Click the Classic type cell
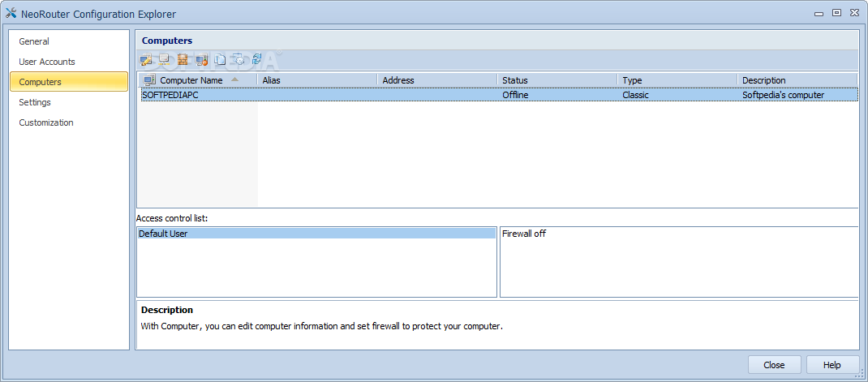The width and height of the screenshot is (868, 382). pyautogui.click(x=635, y=95)
